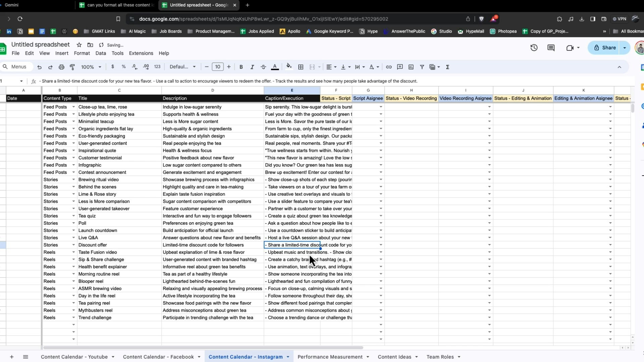
Task: Click the borders icon in toolbar
Action: click(x=301, y=67)
